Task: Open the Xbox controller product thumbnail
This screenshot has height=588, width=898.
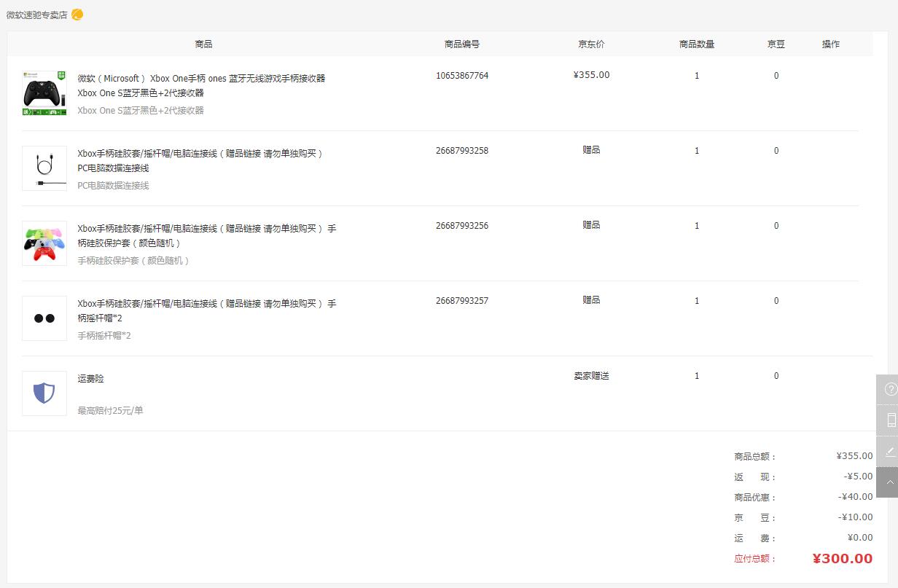Action: pyautogui.click(x=44, y=93)
